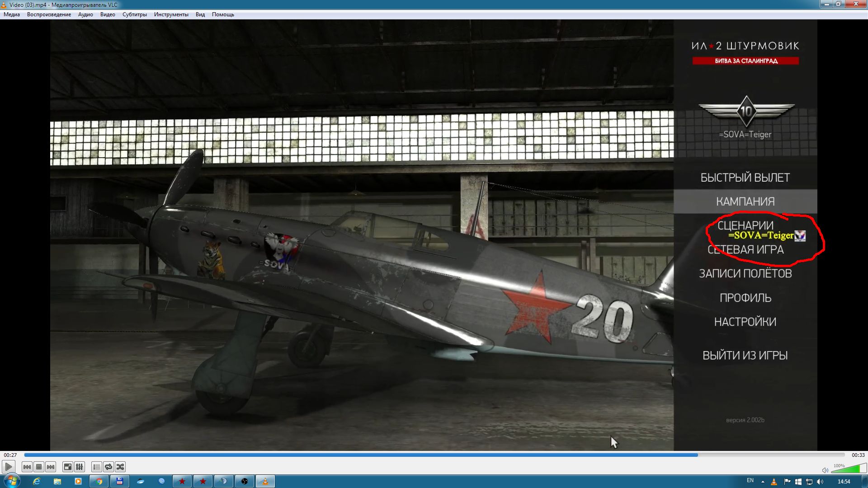
Task: Switch to OBS on the taskbar
Action: 245,481
